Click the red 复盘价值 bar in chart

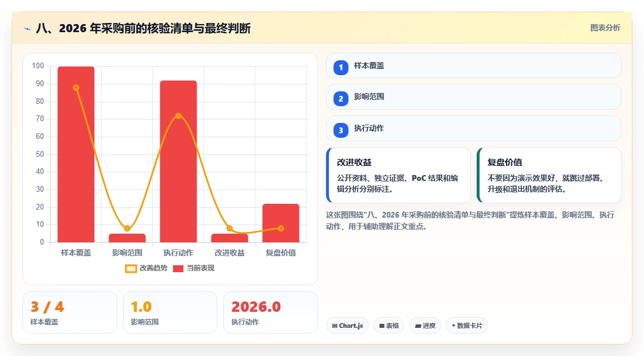(281, 223)
